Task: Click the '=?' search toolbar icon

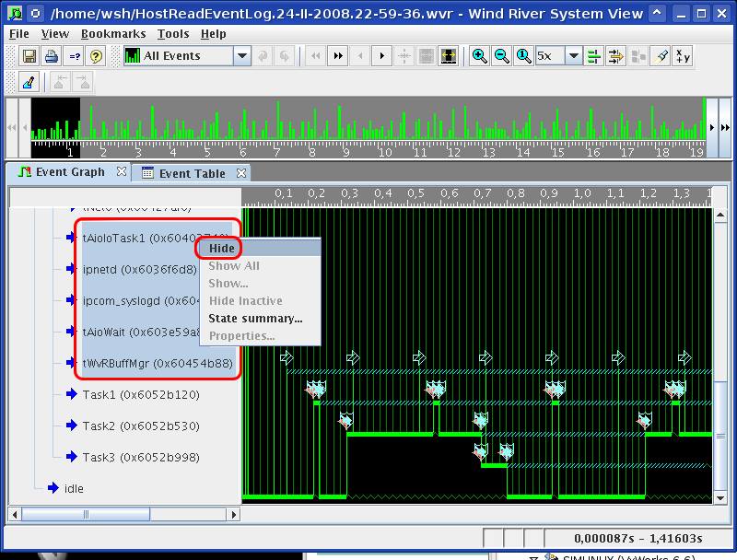Action: pos(75,56)
